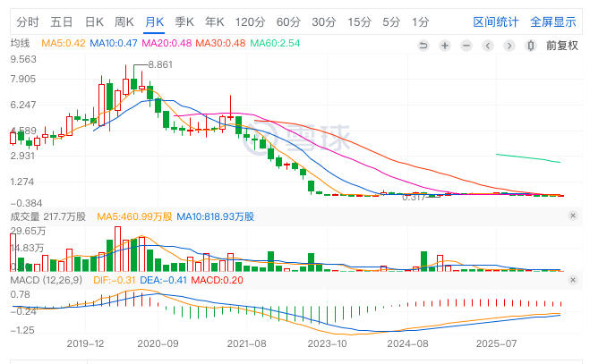Click the DIF:-0.31 value
This screenshot has width=607, height=364.
(115, 280)
